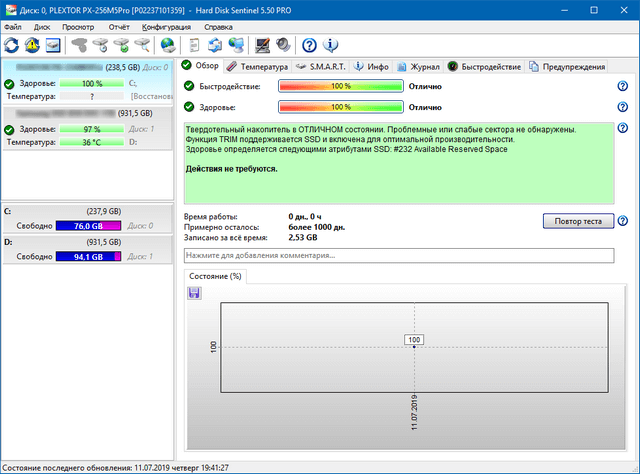Click the save icon above the chart
Screen dimensions: 640x474
click(x=194, y=292)
